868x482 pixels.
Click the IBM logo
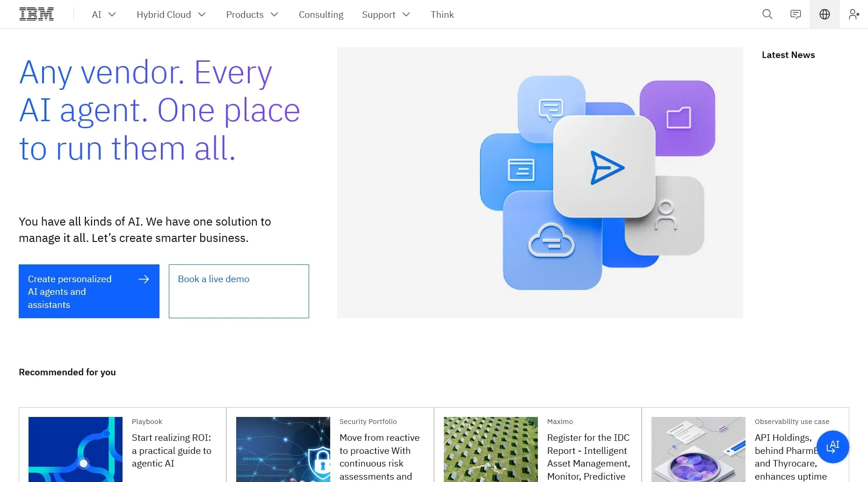pos(36,14)
